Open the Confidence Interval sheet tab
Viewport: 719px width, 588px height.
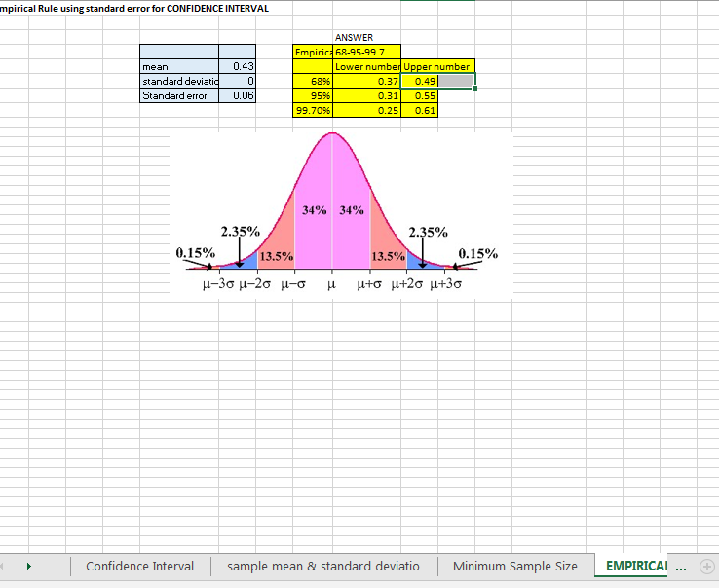tap(140, 566)
